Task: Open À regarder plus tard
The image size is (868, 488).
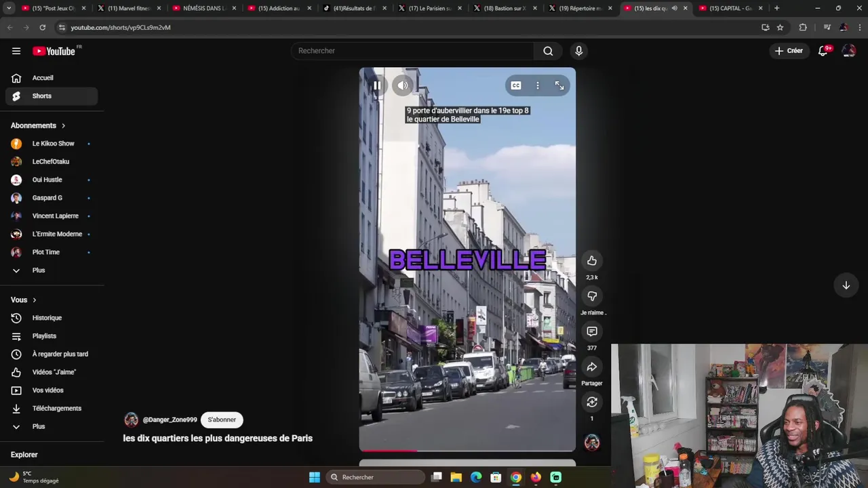Action: coord(52,354)
